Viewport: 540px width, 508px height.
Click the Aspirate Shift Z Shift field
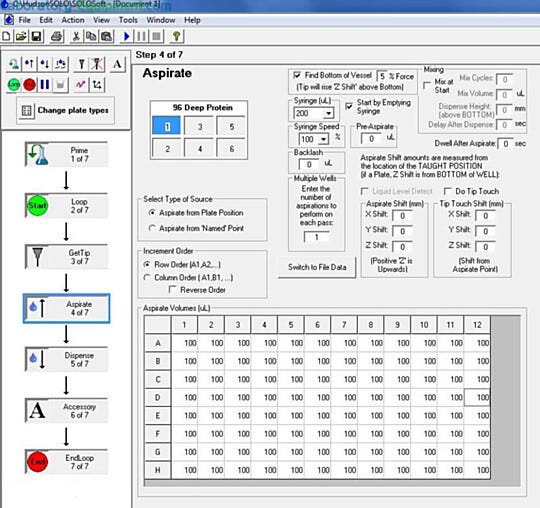click(x=403, y=247)
